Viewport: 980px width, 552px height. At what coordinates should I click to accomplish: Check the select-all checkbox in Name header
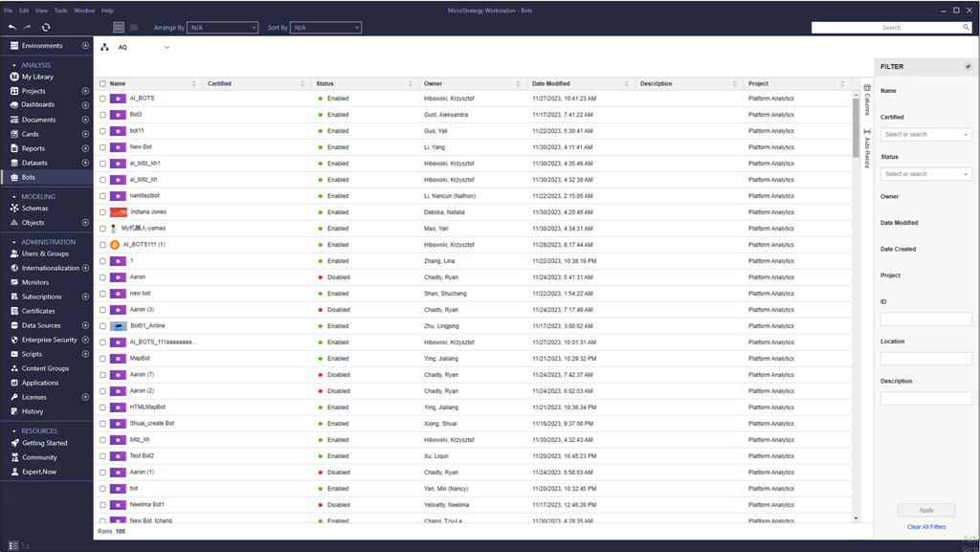(x=103, y=84)
